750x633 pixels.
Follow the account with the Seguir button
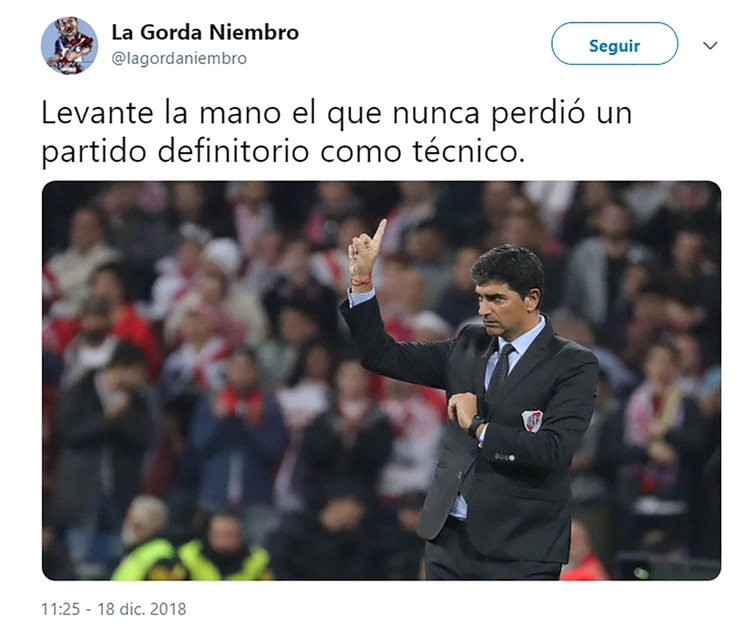(x=614, y=44)
